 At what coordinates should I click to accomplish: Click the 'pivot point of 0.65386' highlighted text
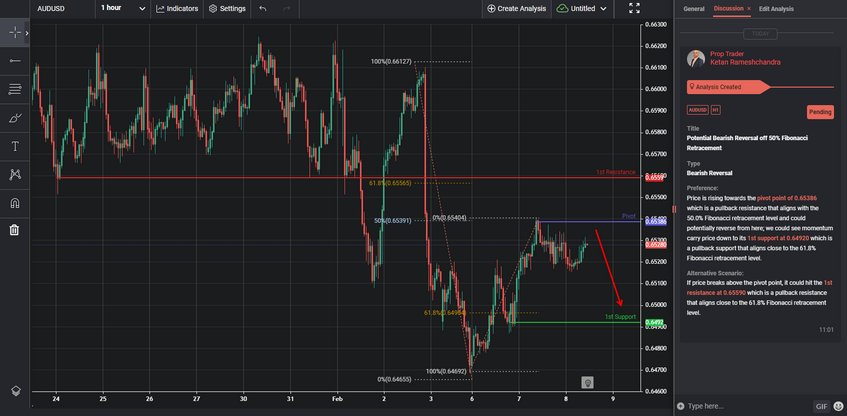coord(788,198)
